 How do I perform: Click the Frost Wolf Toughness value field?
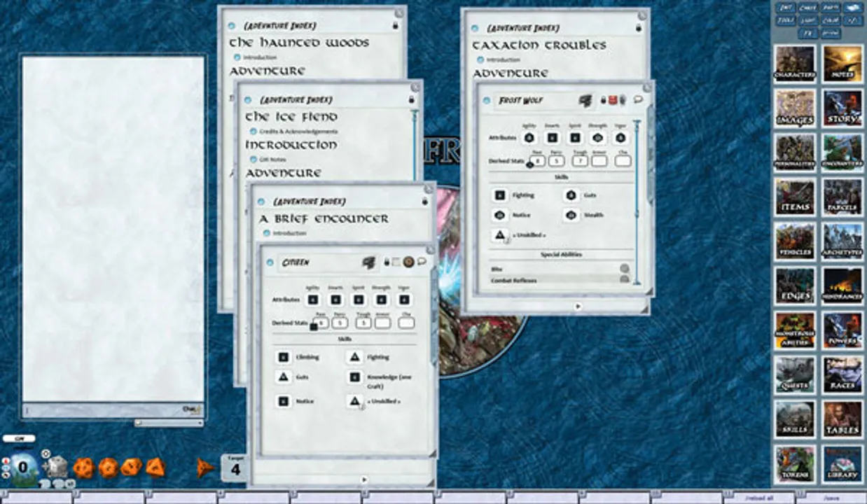pyautogui.click(x=579, y=161)
